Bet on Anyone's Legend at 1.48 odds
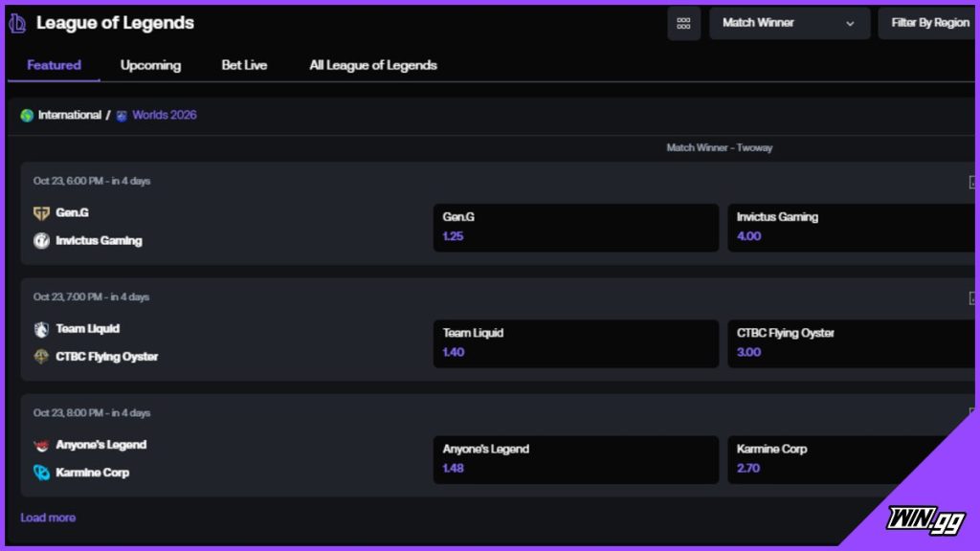 coord(575,460)
